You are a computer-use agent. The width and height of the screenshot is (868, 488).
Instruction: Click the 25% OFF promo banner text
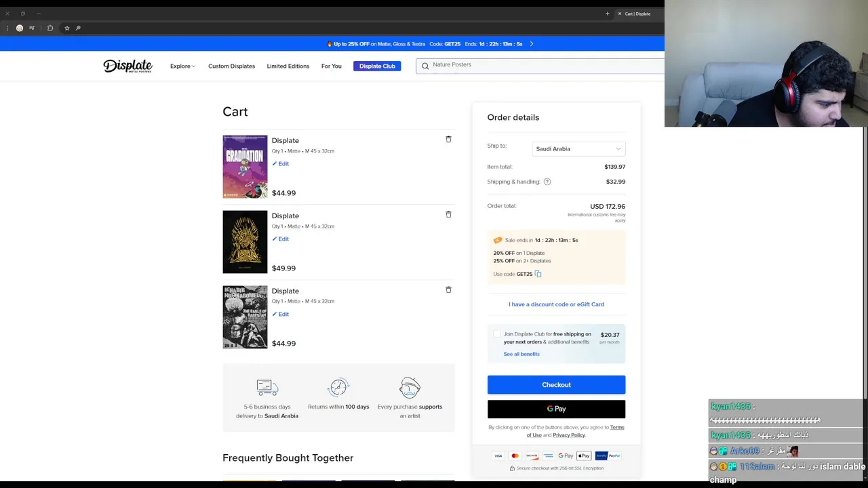click(425, 44)
